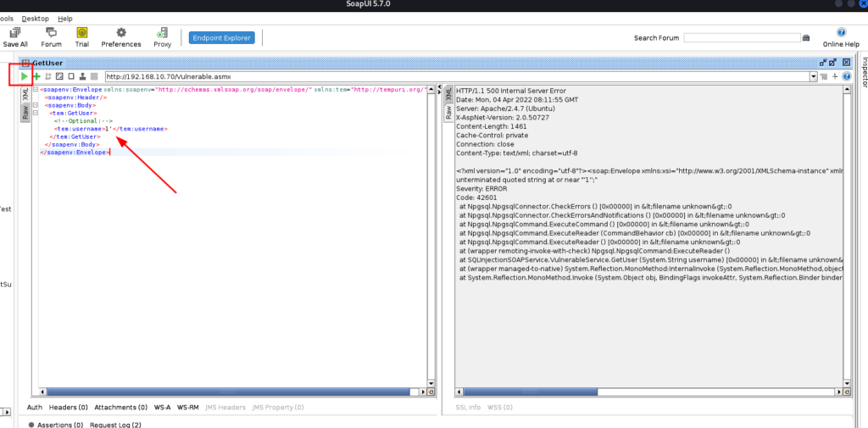
Task: Open Preferences from the toolbar
Action: click(x=121, y=37)
